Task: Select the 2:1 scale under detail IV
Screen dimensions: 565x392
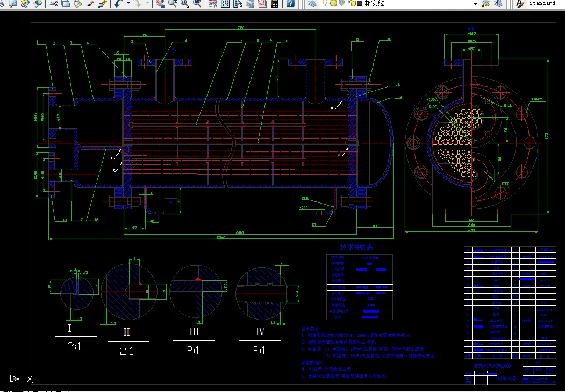Action: [x=259, y=350]
